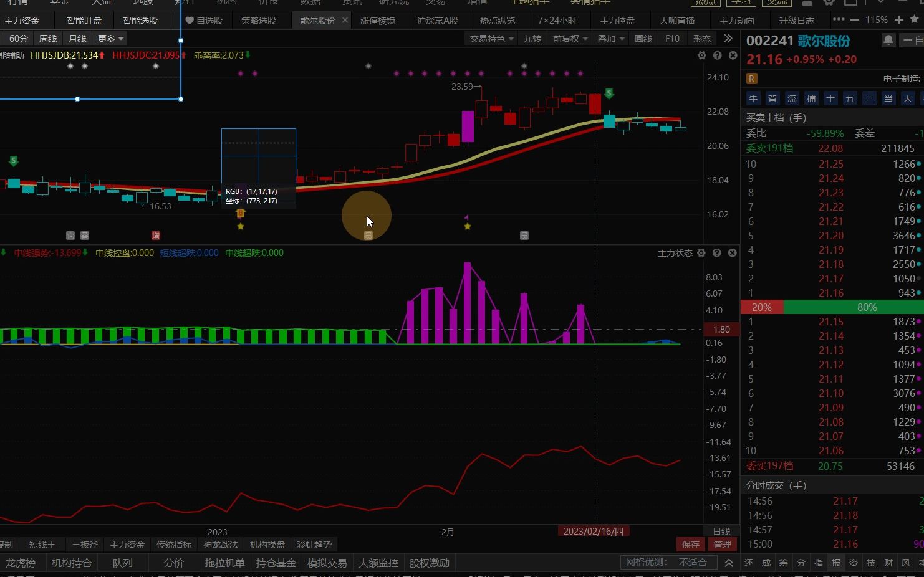Viewport: 924px width, 577px height.
Task: Click the favorite star icon near zoom
Action: pyautogui.click(x=915, y=19)
